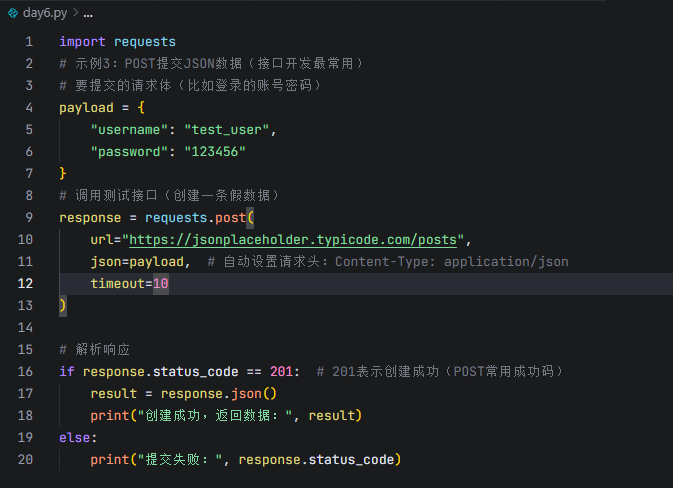Click the comment '调用测试接口' on line 8
The width and height of the screenshot is (673, 488).
[x=116, y=196]
